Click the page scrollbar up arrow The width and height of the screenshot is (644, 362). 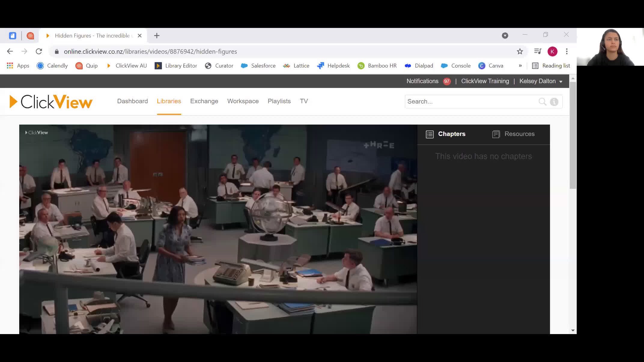click(573, 78)
